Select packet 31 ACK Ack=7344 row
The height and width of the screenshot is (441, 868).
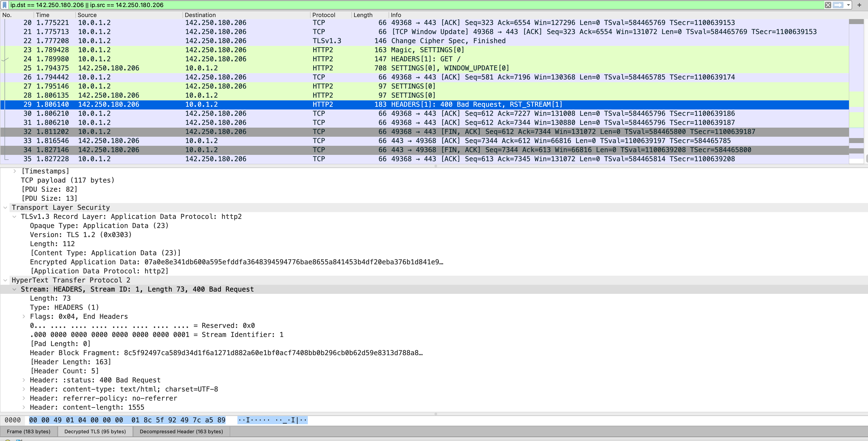coord(424,123)
